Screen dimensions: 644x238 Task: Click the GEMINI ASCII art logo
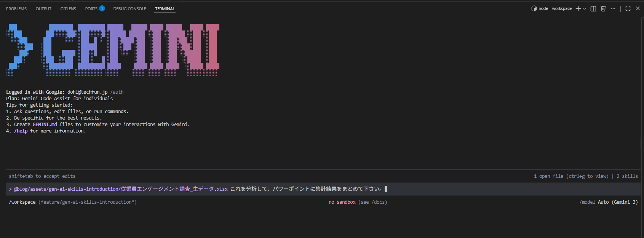coord(113,50)
